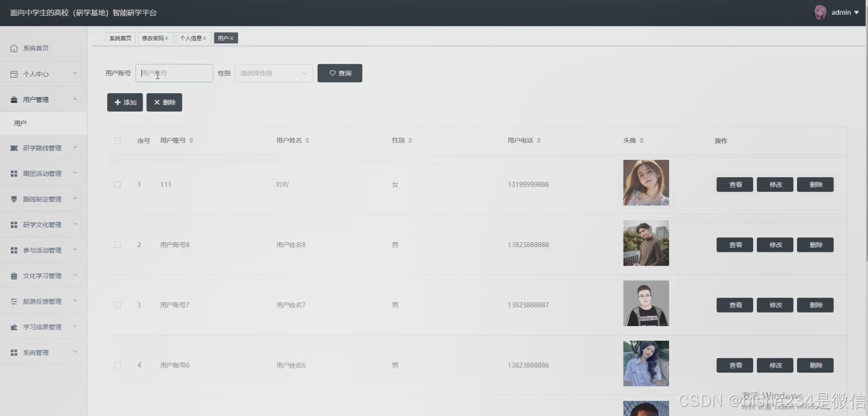
Task: Click 查看 for user 111
Action: coord(735,185)
